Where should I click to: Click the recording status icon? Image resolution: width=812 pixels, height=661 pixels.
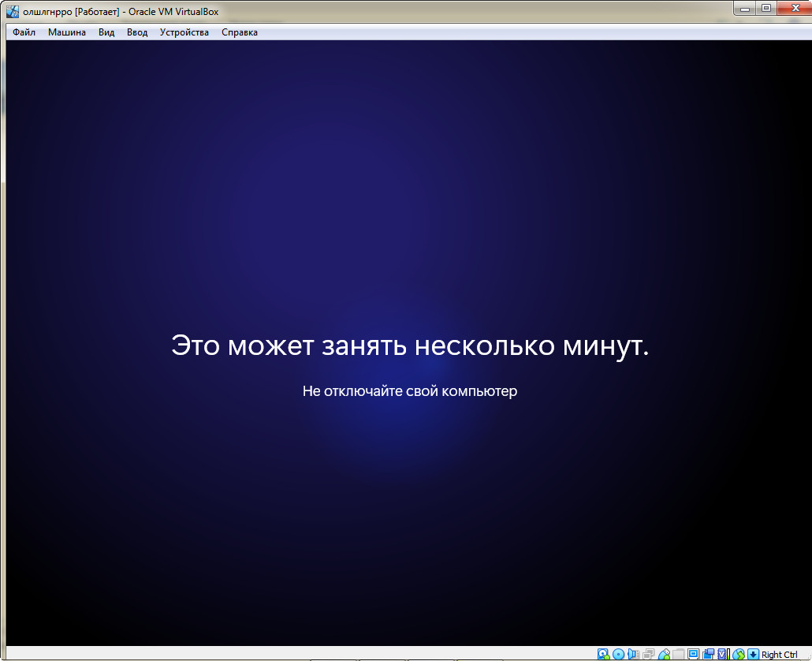(710, 654)
